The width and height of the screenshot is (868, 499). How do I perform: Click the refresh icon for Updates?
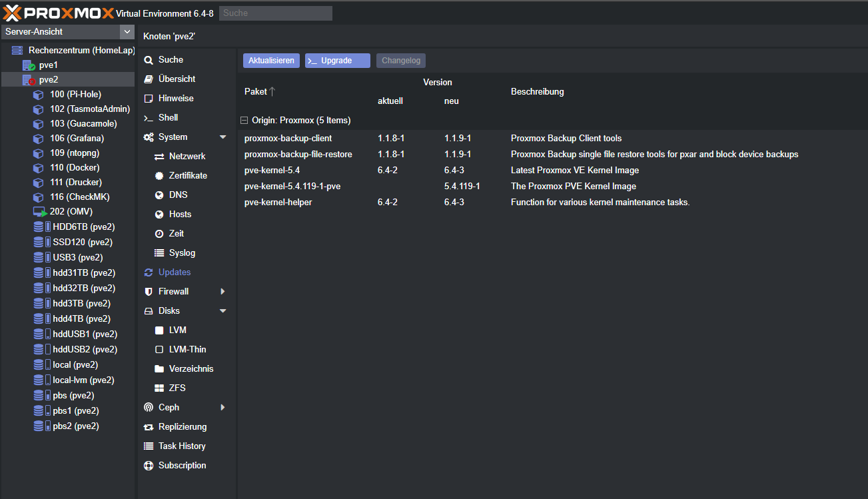(x=149, y=272)
